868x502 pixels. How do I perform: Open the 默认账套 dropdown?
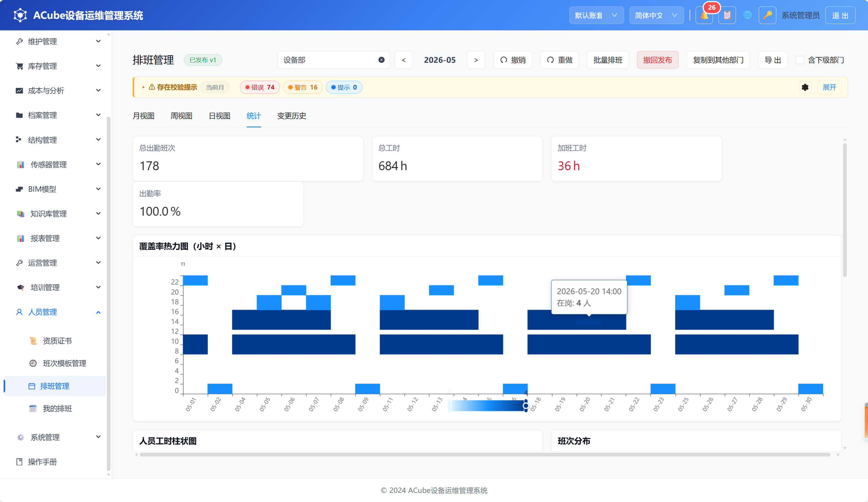point(596,15)
